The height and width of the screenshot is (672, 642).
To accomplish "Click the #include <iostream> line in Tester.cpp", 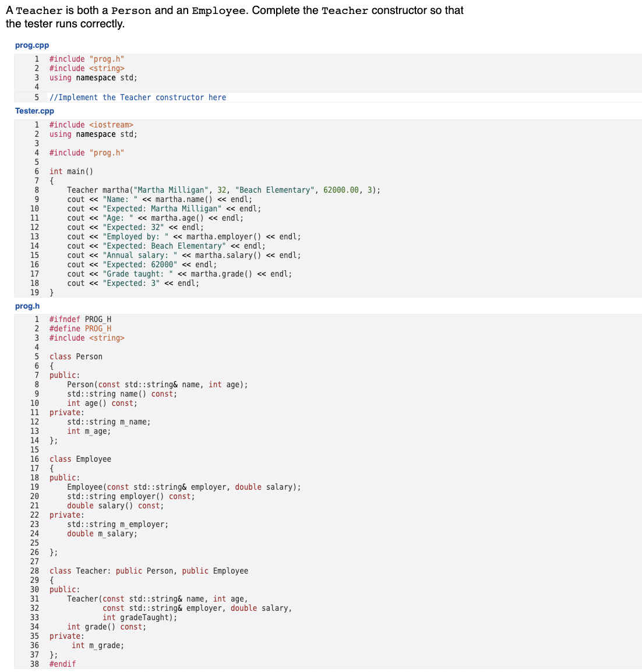I will [x=90, y=125].
